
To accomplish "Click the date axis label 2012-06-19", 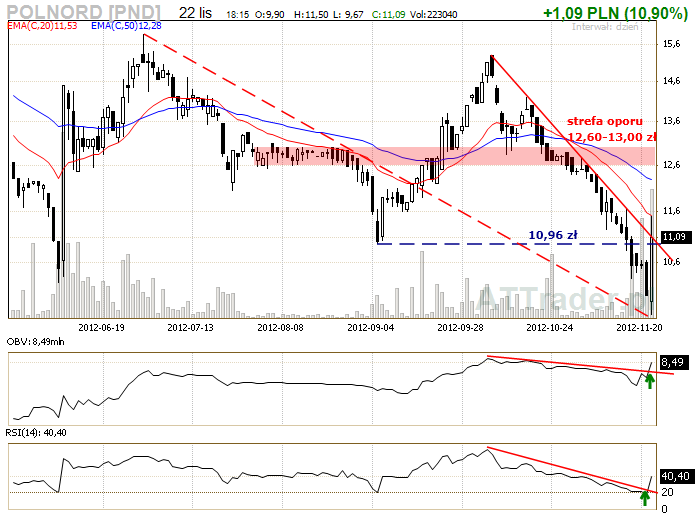I will click(101, 328).
